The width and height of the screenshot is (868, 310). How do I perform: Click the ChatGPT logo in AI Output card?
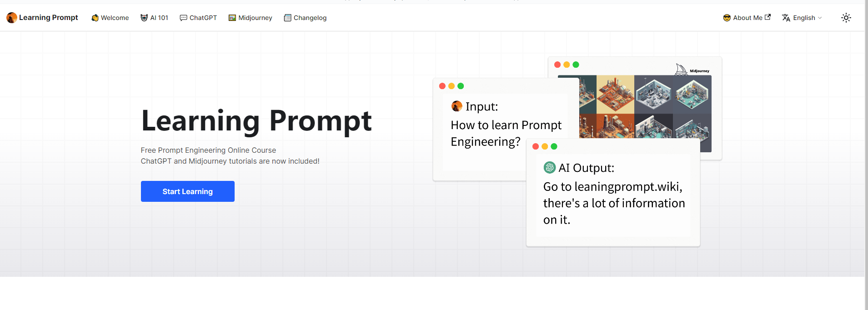pos(549,168)
